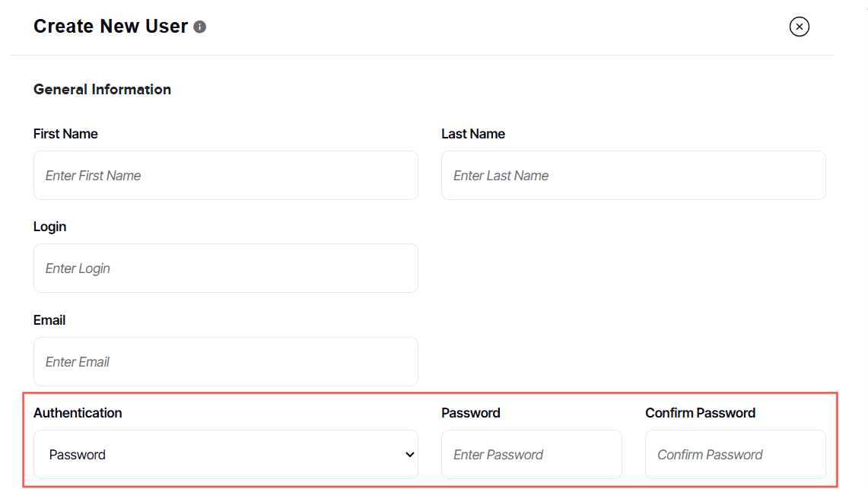Click the Email field label
The image size is (868, 489).
49,320
